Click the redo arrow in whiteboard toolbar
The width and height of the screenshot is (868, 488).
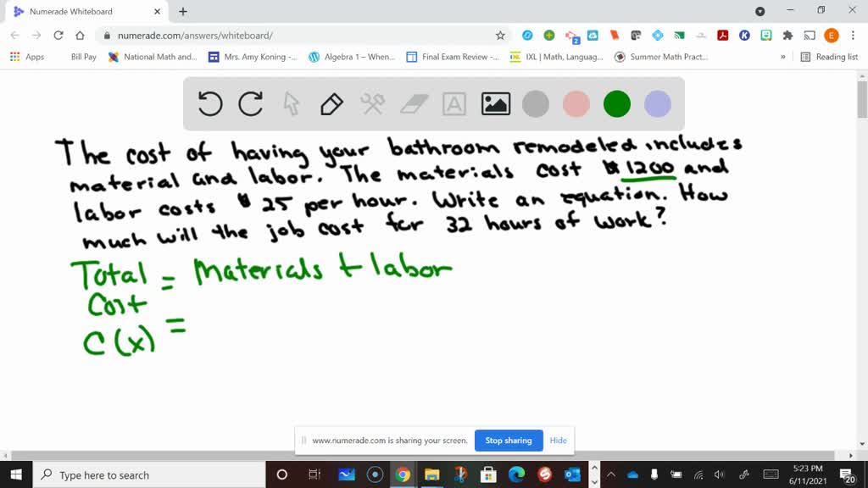251,104
